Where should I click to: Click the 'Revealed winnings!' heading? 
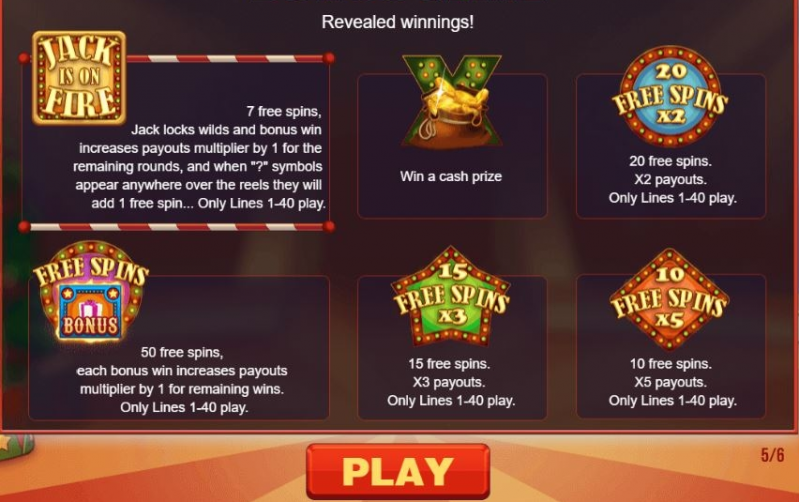click(x=397, y=22)
